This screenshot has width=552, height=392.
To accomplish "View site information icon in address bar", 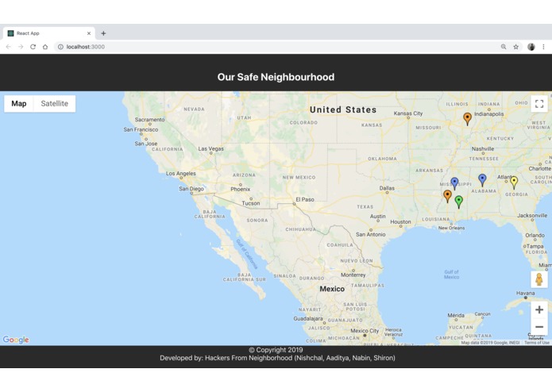I will click(60, 47).
